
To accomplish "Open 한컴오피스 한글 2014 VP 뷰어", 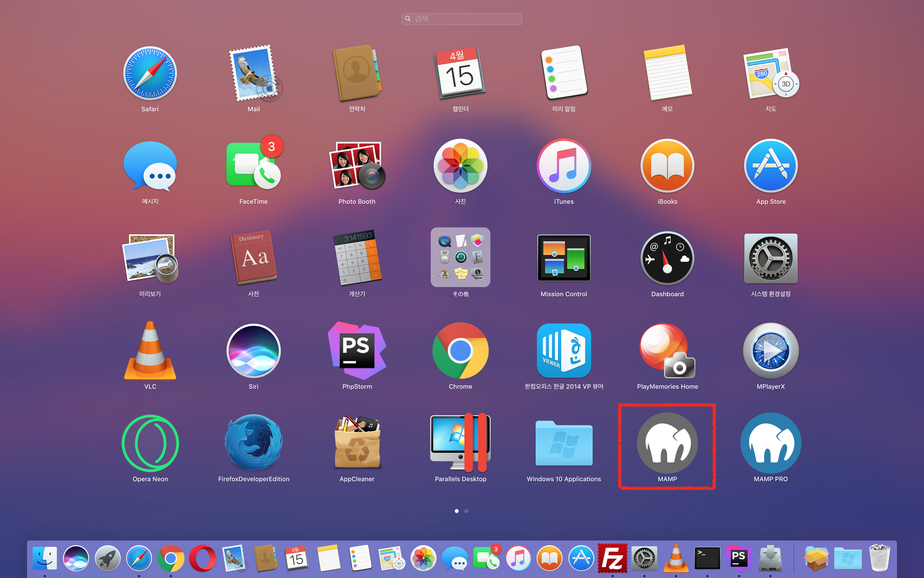I will coord(564,351).
